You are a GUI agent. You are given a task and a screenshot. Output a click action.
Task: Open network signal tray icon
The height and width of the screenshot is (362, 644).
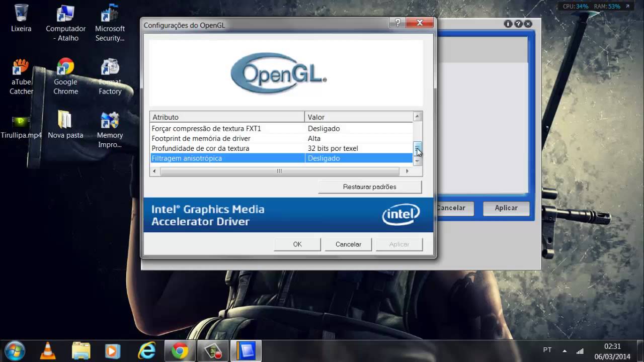580,350
